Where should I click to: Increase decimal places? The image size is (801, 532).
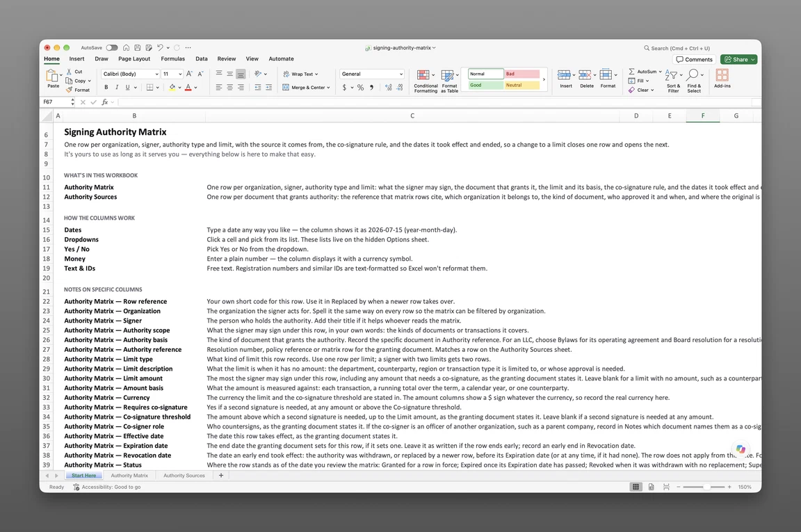pos(388,88)
